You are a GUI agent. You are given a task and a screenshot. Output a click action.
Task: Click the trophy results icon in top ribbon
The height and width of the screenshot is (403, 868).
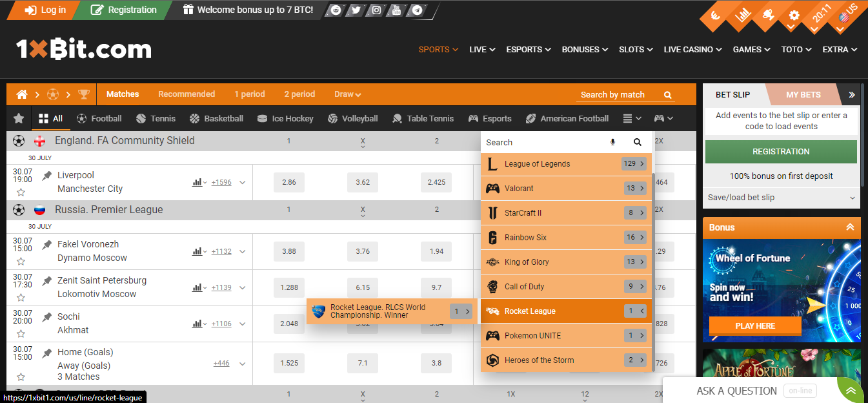coord(768,14)
